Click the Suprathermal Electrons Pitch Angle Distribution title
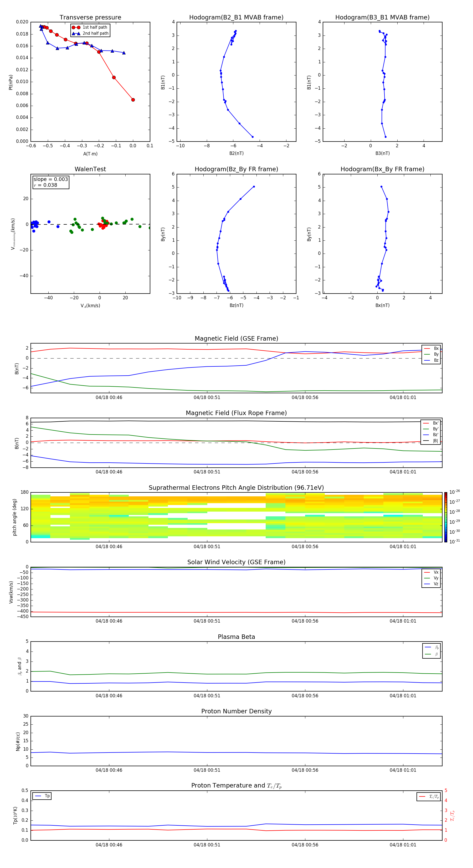Viewport: 473px width, 868px height. point(236,488)
